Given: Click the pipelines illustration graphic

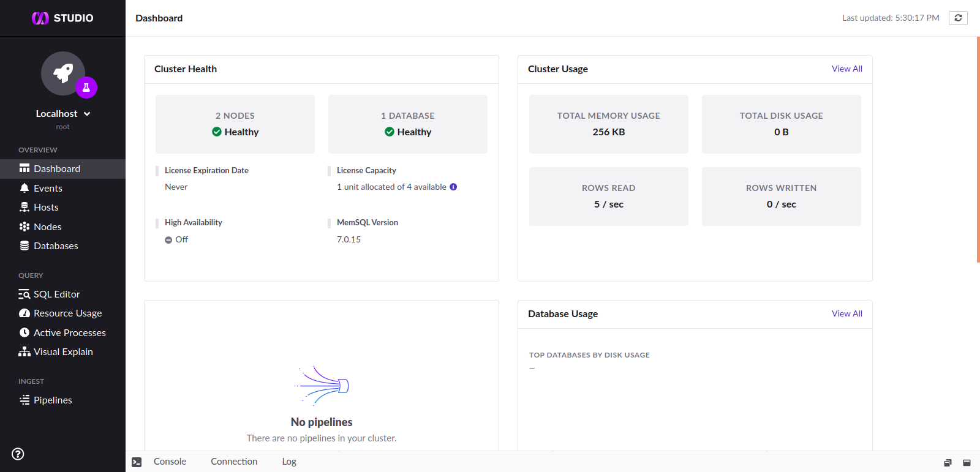Looking at the screenshot, I should 322,386.
